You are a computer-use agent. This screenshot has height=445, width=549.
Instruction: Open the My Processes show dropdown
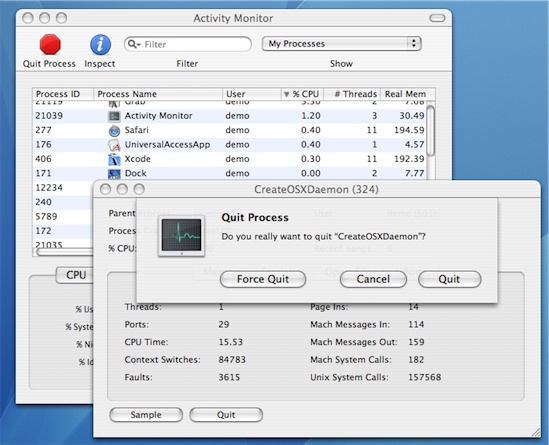341,44
